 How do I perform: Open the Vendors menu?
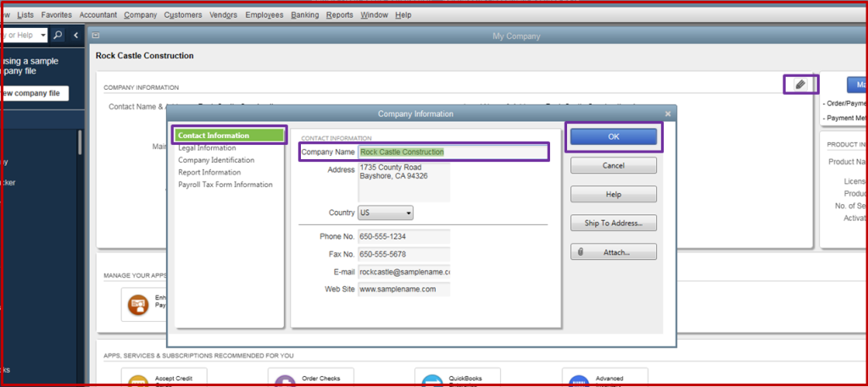tap(224, 15)
